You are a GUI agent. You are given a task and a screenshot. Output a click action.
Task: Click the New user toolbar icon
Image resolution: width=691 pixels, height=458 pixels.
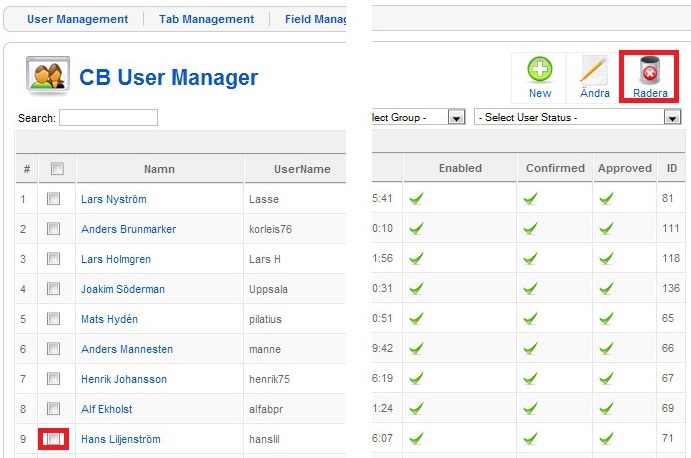tap(540, 69)
